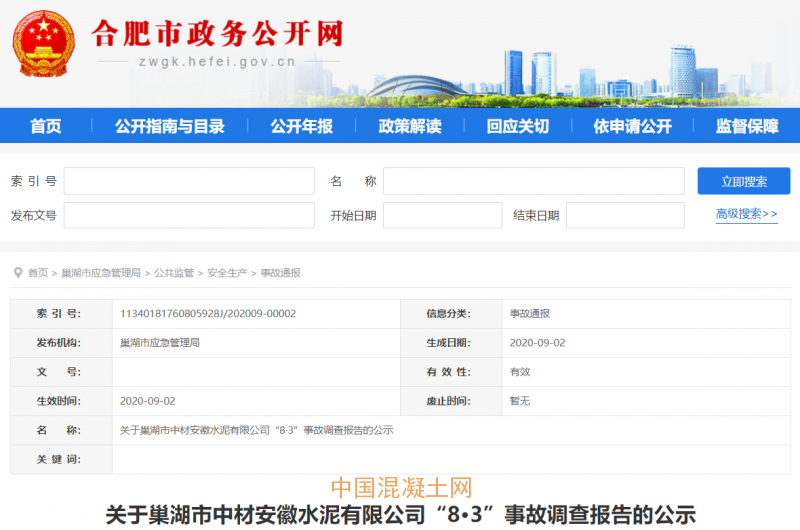Click the breadcrumb location pin icon

click(18, 273)
